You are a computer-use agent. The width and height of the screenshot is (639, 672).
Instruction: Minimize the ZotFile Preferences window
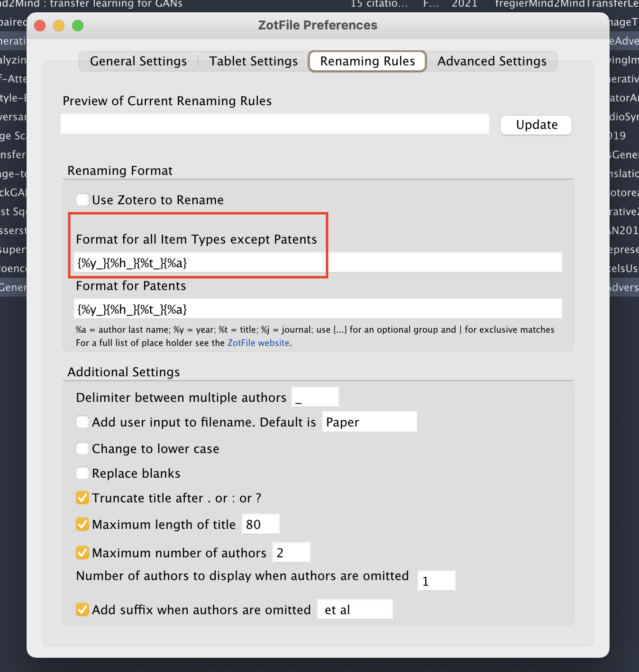click(59, 26)
